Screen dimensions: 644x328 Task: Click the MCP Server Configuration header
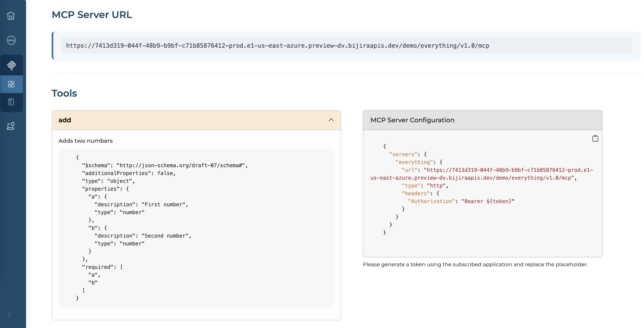(x=412, y=120)
